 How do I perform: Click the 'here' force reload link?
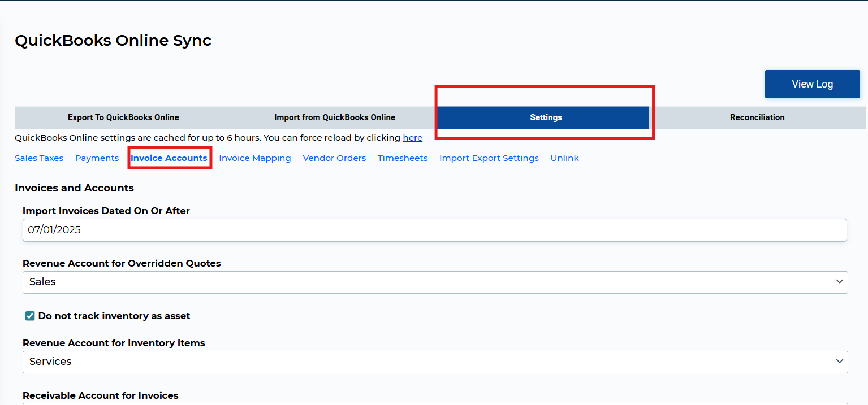click(412, 138)
